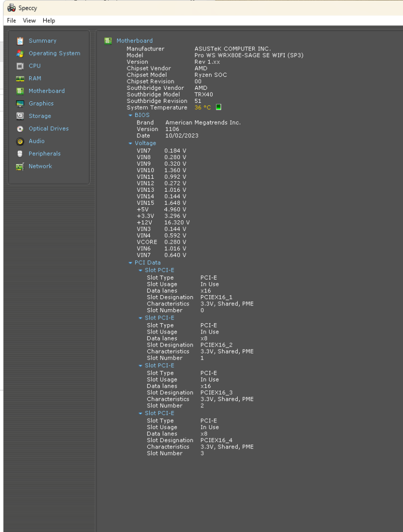Click the Speccy window title text
This screenshot has height=532, width=403.
coord(28,8)
